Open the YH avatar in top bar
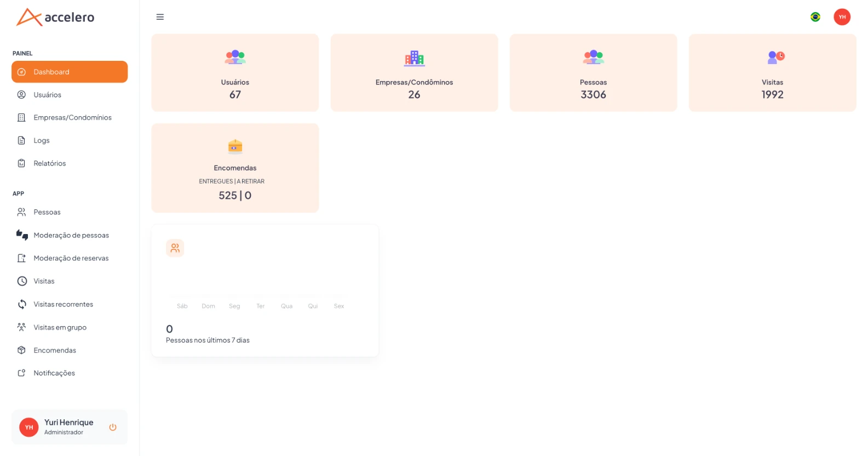Screen dimensions: 868x456 pyautogui.click(x=842, y=17)
